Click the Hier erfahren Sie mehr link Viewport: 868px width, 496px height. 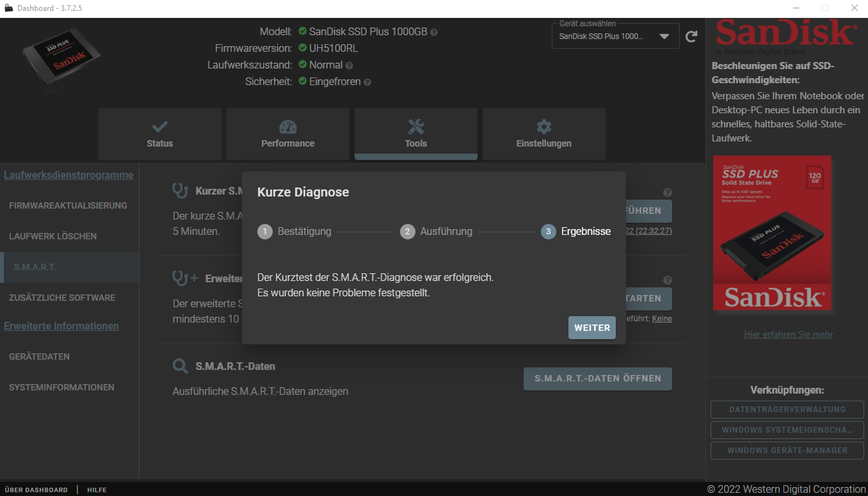(x=789, y=334)
